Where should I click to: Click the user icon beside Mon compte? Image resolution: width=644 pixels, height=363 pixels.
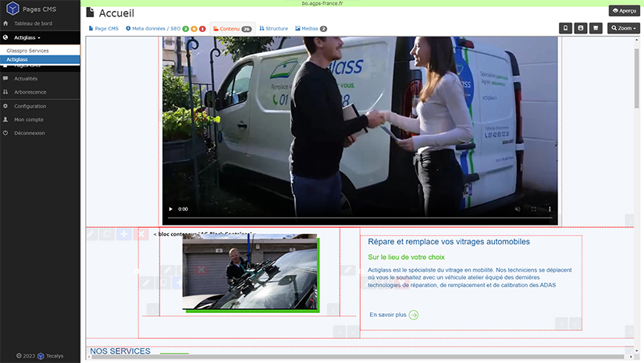coord(5,119)
